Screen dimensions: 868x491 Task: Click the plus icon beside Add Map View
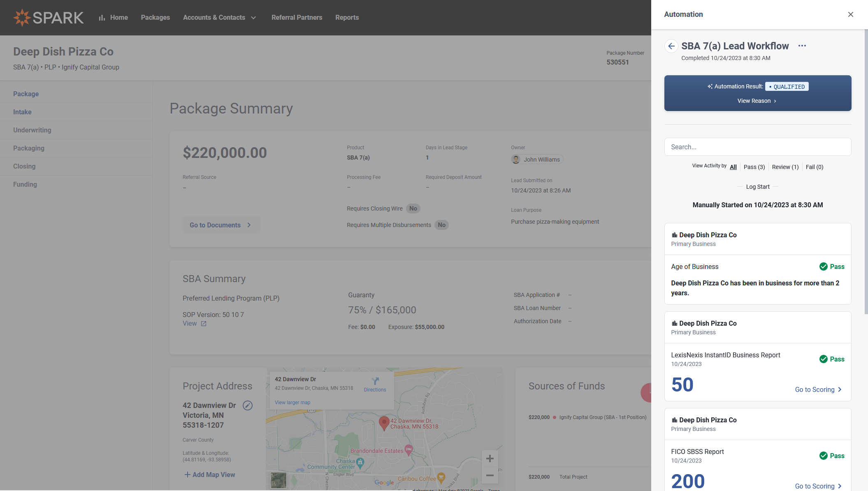(187, 475)
